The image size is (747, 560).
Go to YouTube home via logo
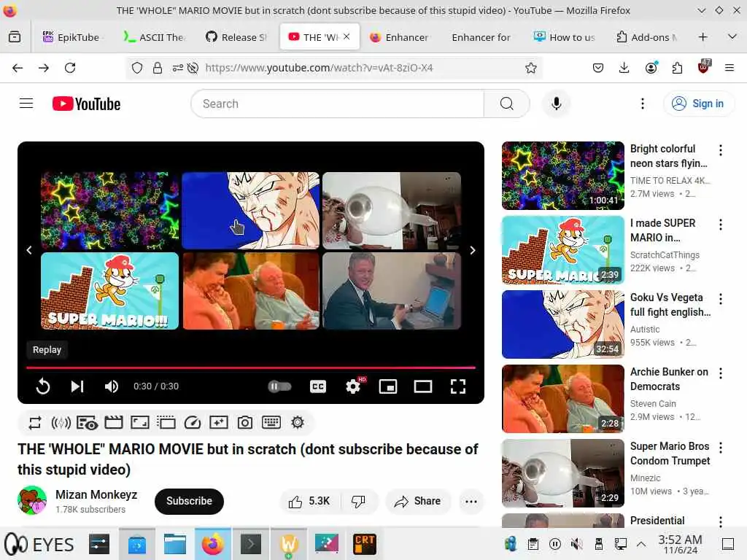tap(86, 104)
